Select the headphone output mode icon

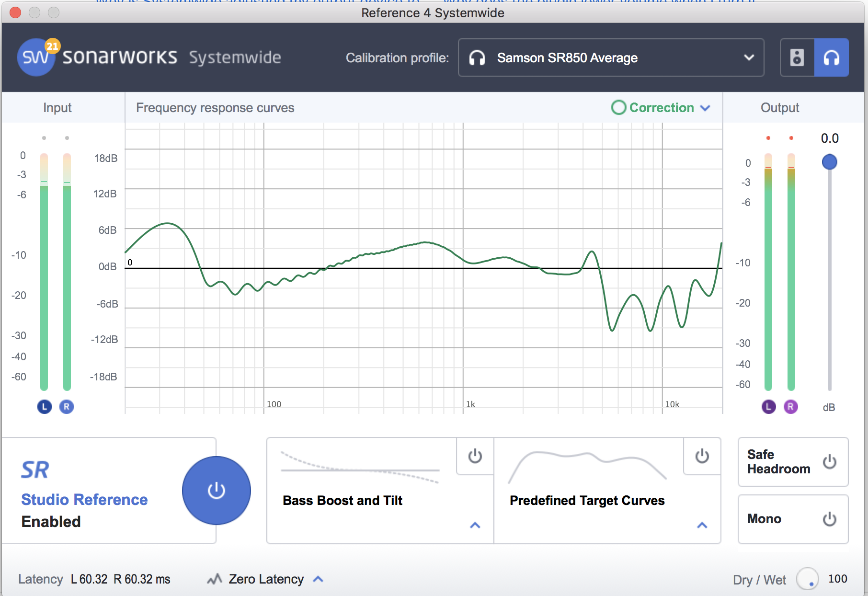pyautogui.click(x=832, y=57)
